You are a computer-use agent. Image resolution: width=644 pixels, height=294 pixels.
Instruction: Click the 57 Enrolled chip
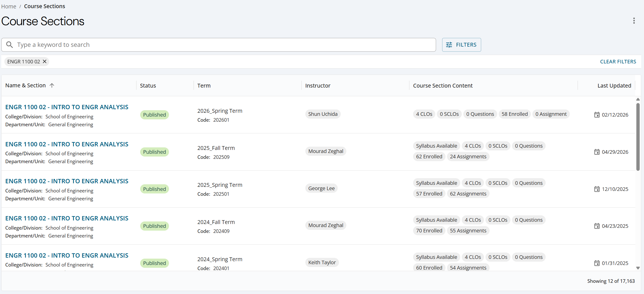pos(429,194)
